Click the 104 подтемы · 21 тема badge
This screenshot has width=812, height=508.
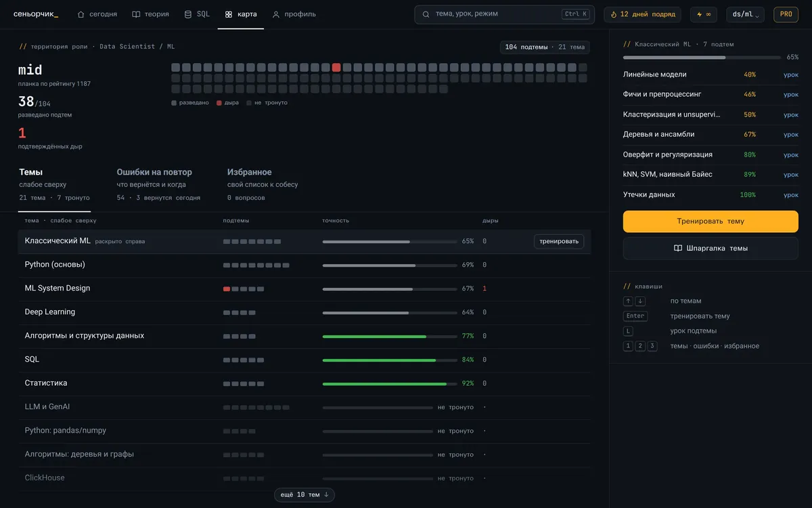pyautogui.click(x=545, y=47)
